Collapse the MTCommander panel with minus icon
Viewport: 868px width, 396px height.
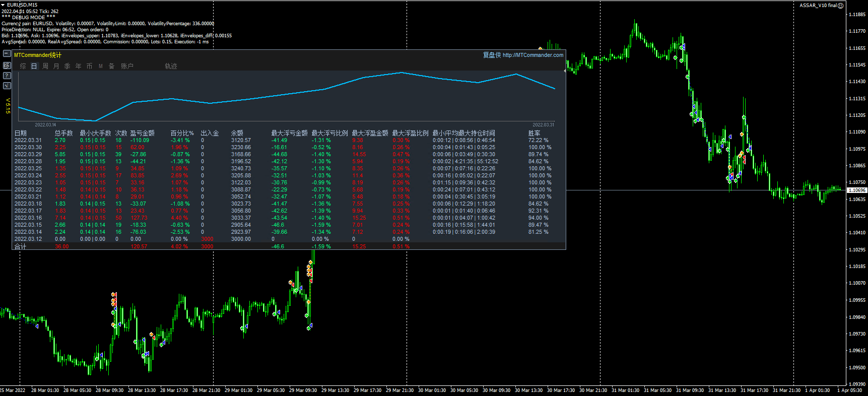pos(7,53)
